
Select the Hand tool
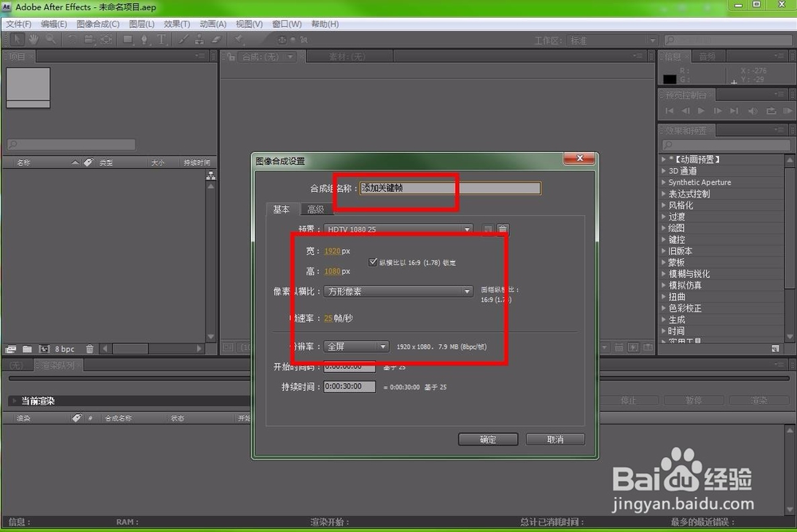(33, 39)
